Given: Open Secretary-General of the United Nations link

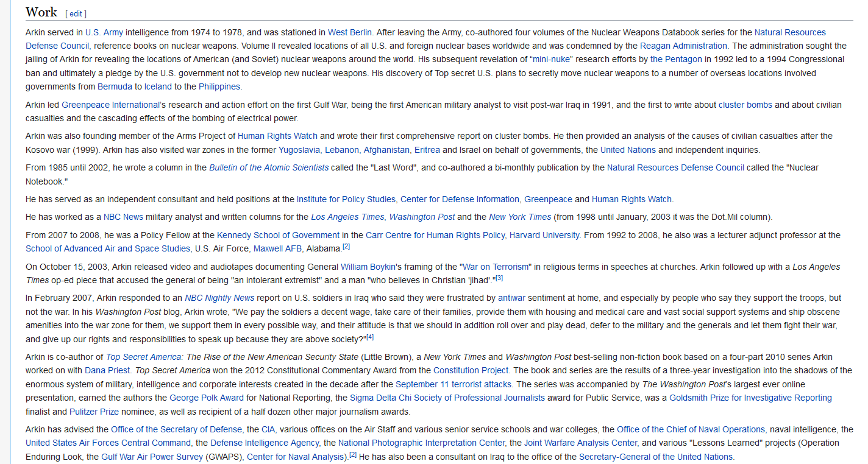Looking at the screenshot, I should (x=656, y=457).
